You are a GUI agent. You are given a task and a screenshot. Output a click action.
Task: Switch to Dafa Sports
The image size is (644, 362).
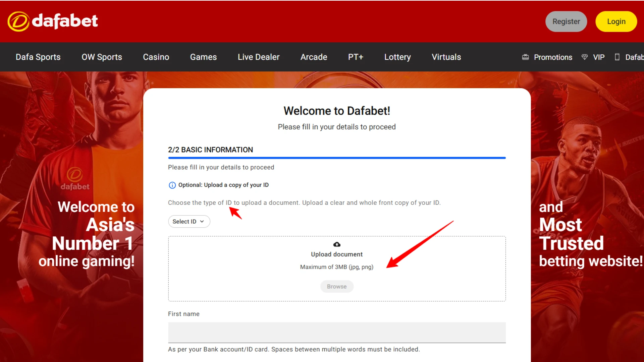(x=38, y=57)
